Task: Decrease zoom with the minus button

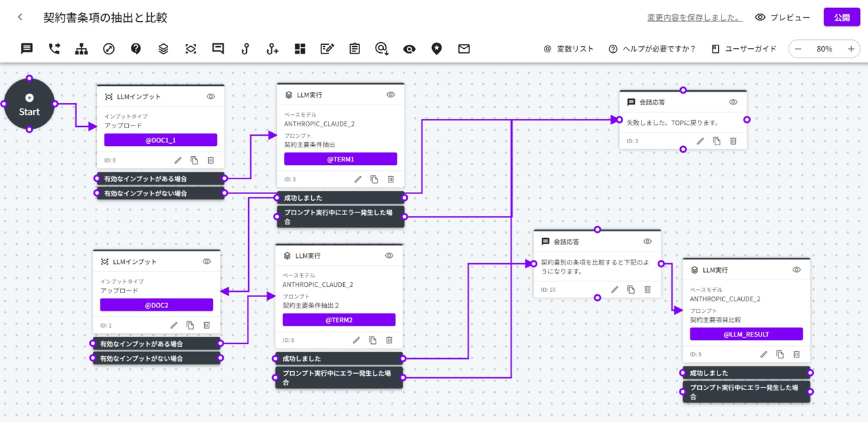Action: click(798, 49)
